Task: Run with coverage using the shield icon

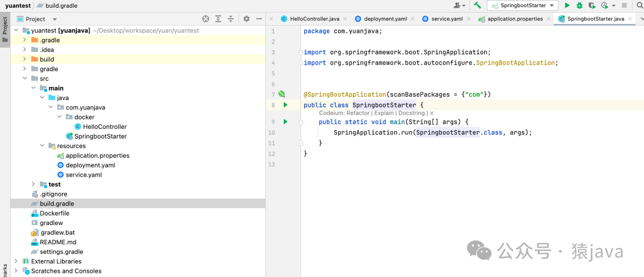Action: coord(592,5)
